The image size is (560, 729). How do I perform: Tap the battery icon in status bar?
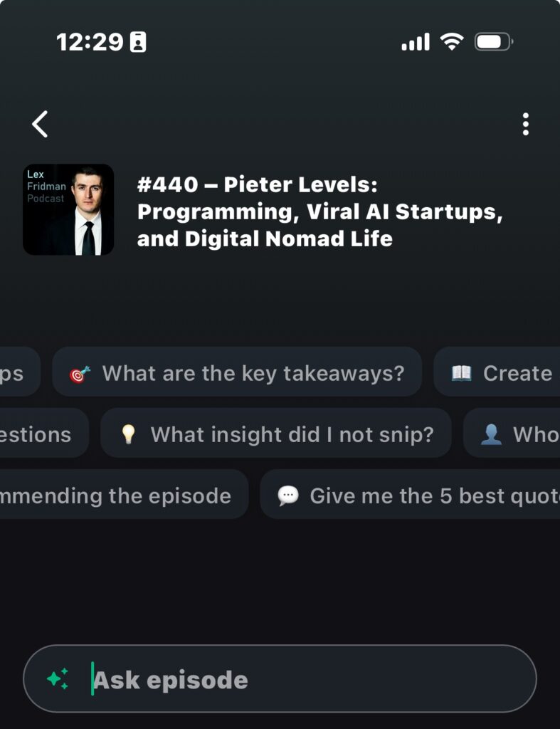493,42
